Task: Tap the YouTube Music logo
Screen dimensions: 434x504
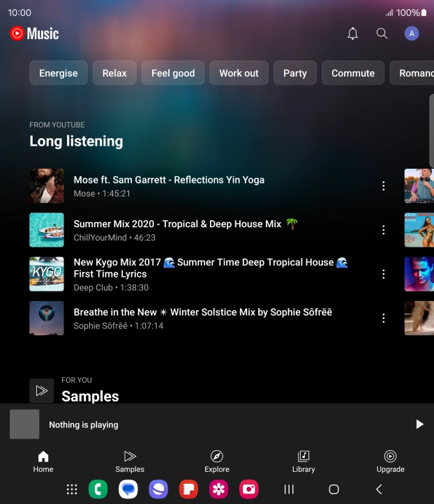Action: click(34, 33)
